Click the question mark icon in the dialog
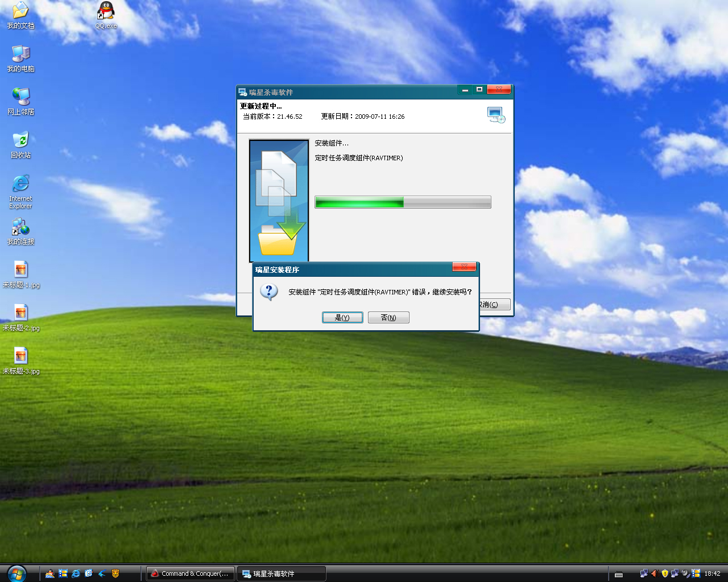 coord(268,292)
